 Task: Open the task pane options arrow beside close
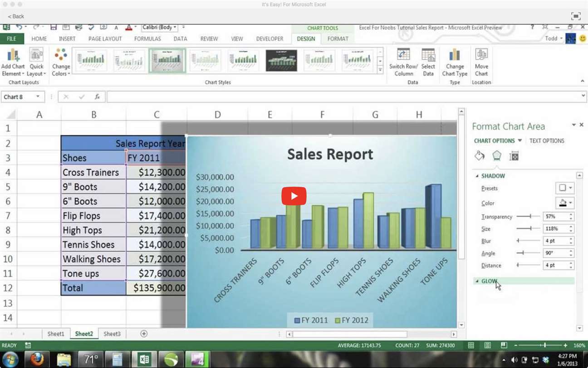tap(573, 125)
